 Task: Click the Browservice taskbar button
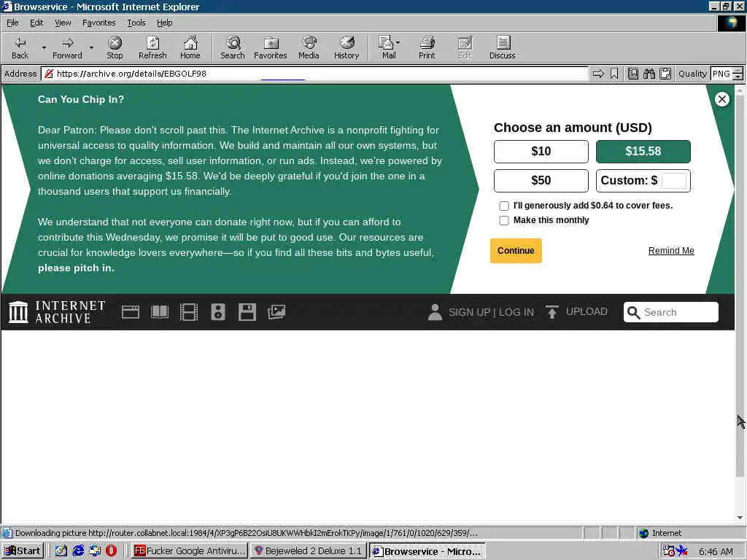427,551
